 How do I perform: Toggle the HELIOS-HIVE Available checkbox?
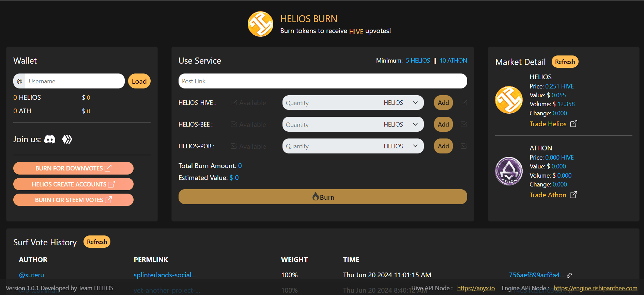click(x=234, y=102)
